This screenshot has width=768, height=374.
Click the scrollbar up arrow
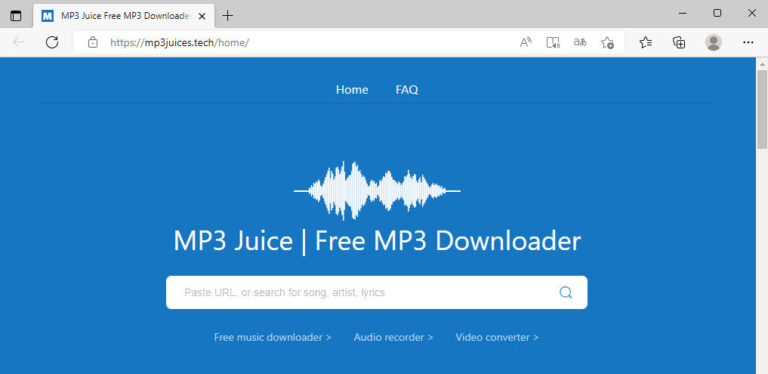tap(762, 64)
